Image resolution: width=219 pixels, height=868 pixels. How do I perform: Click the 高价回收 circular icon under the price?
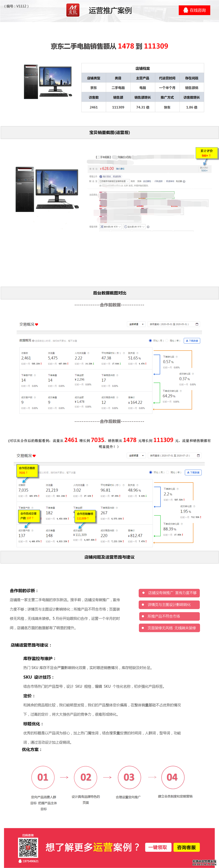(100, 177)
